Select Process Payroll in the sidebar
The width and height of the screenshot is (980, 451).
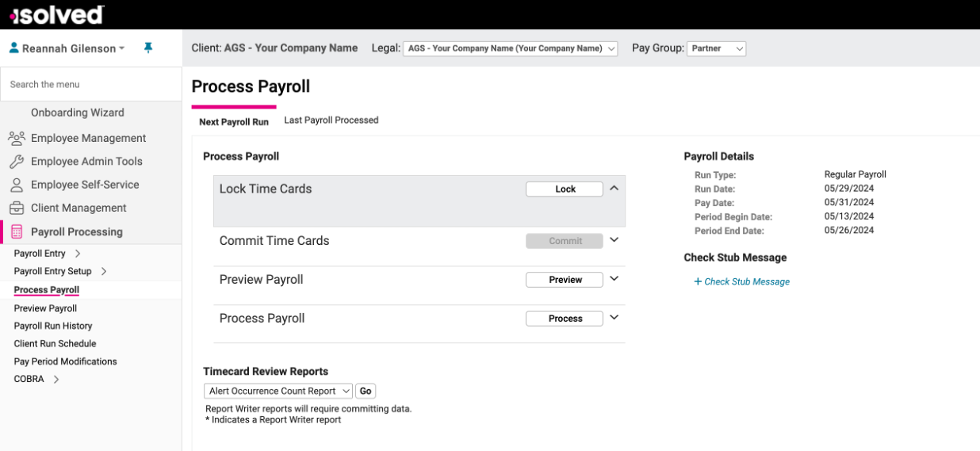pyautogui.click(x=47, y=290)
